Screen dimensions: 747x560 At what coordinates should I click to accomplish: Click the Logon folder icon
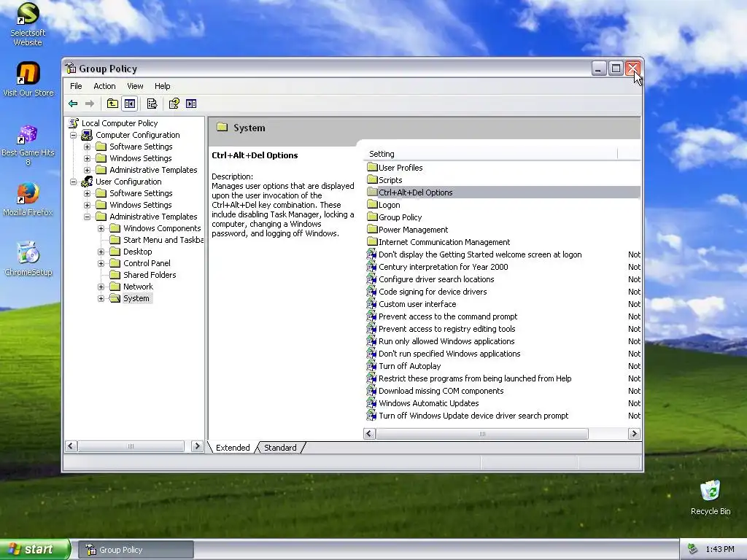[372, 205]
